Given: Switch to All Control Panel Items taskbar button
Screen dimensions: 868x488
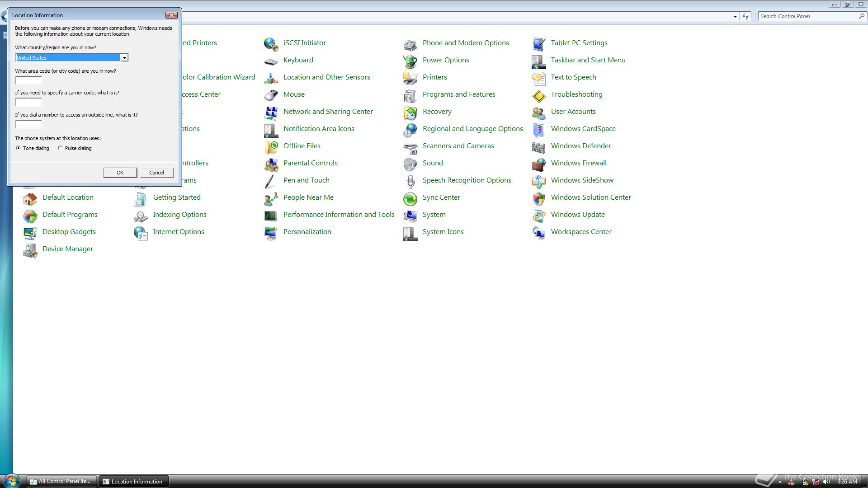Looking at the screenshot, I should coord(61,481).
